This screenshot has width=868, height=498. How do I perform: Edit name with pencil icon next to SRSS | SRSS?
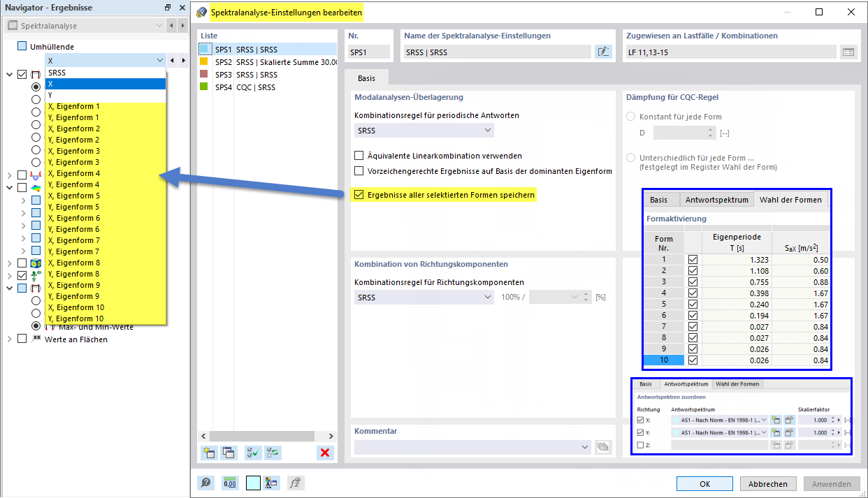[x=602, y=52]
